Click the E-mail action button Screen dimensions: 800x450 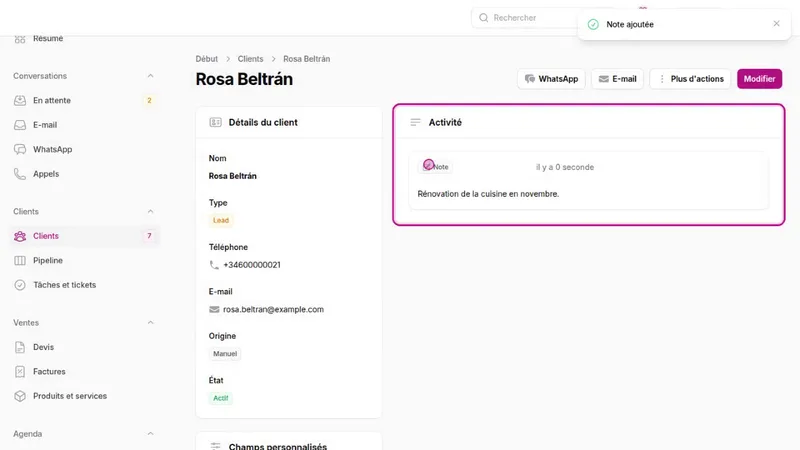coord(617,79)
